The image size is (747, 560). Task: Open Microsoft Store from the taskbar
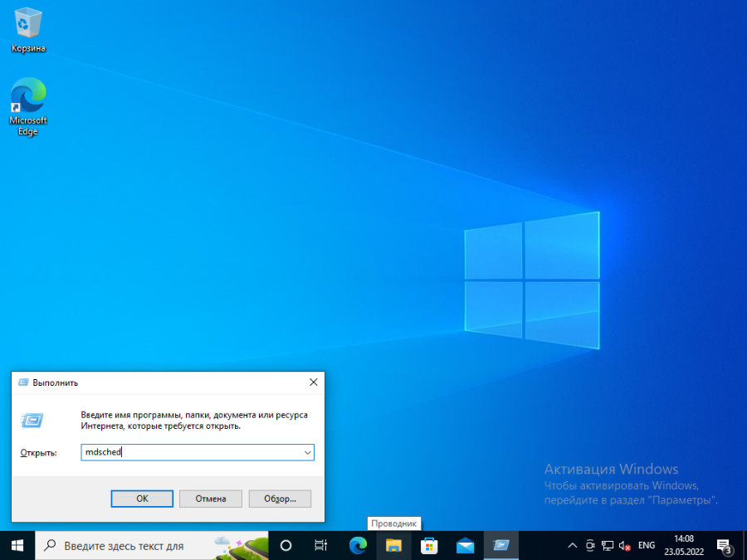(429, 546)
